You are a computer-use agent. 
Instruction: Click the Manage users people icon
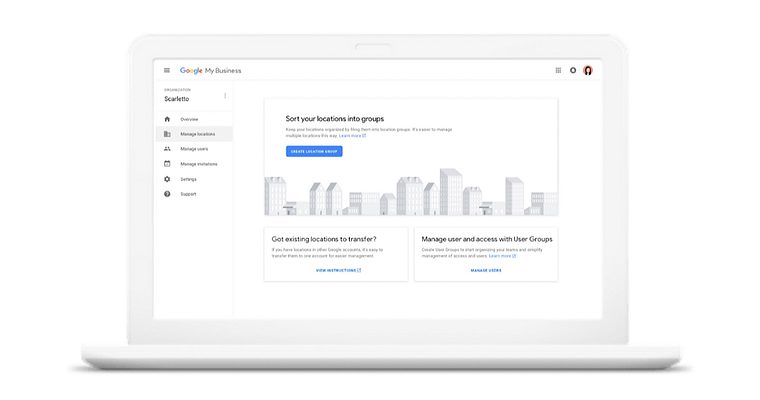click(x=167, y=149)
